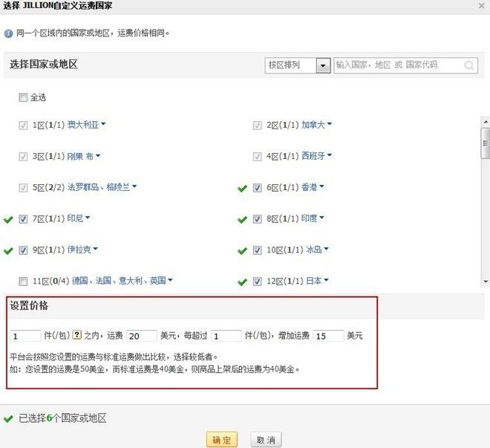Click the country search input field
490x448 pixels.
(x=405, y=65)
